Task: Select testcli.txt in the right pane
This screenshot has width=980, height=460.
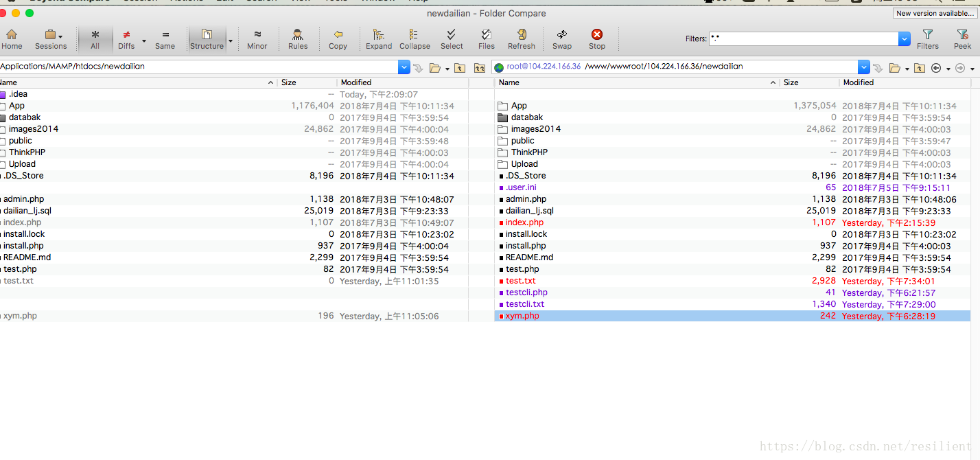Action: [x=525, y=304]
